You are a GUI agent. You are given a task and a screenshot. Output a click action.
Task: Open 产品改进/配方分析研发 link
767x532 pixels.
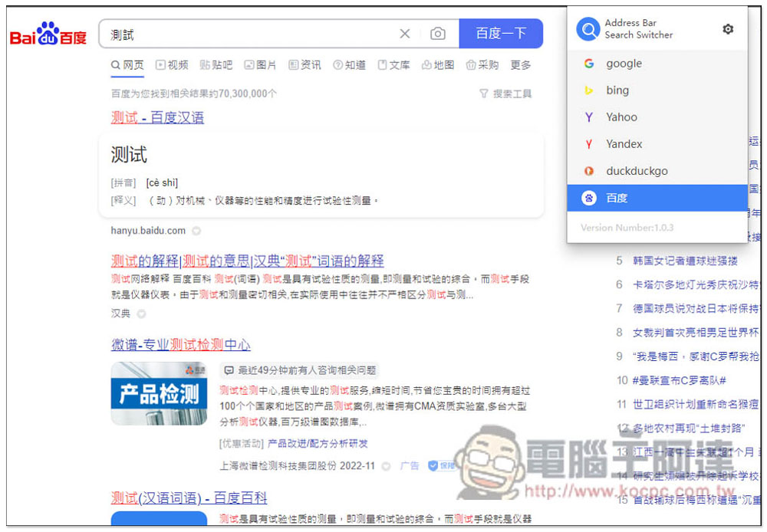[318, 444]
